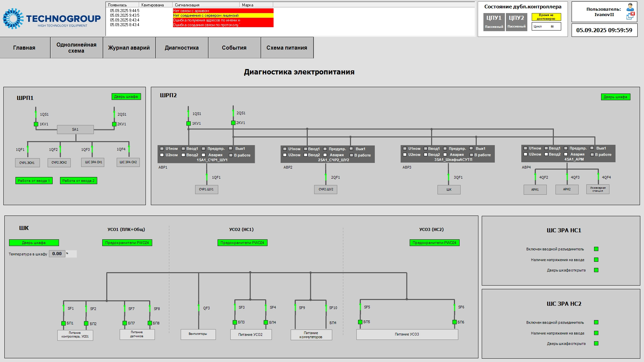Toggle Ввод2 checkbox in АВР3 block

425,155
